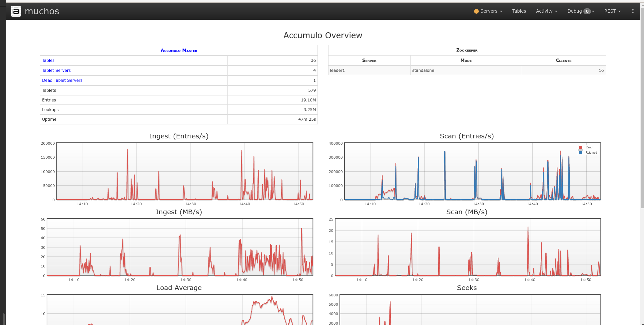
Task: Click the red Read legend swatch
Action: pyautogui.click(x=581, y=147)
